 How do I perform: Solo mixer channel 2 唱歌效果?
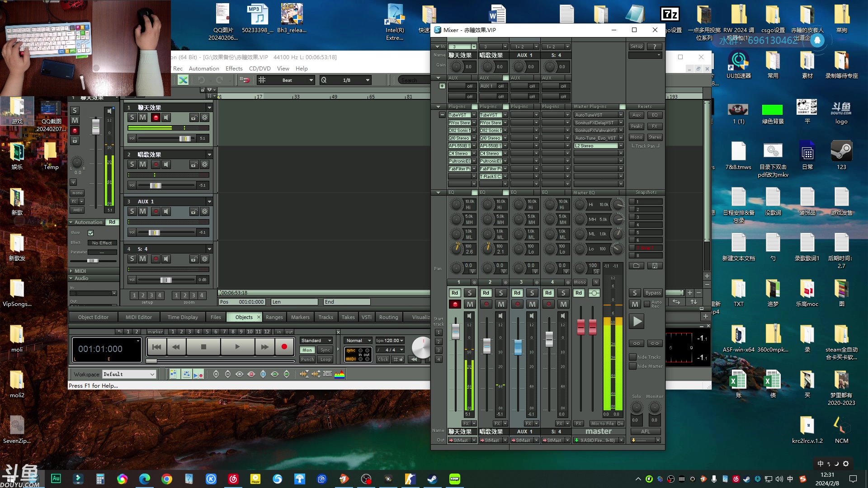[x=501, y=293]
